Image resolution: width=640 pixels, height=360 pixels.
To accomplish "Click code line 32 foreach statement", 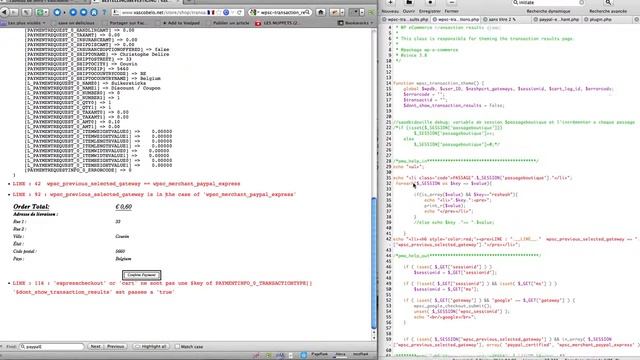I will (x=444, y=184).
